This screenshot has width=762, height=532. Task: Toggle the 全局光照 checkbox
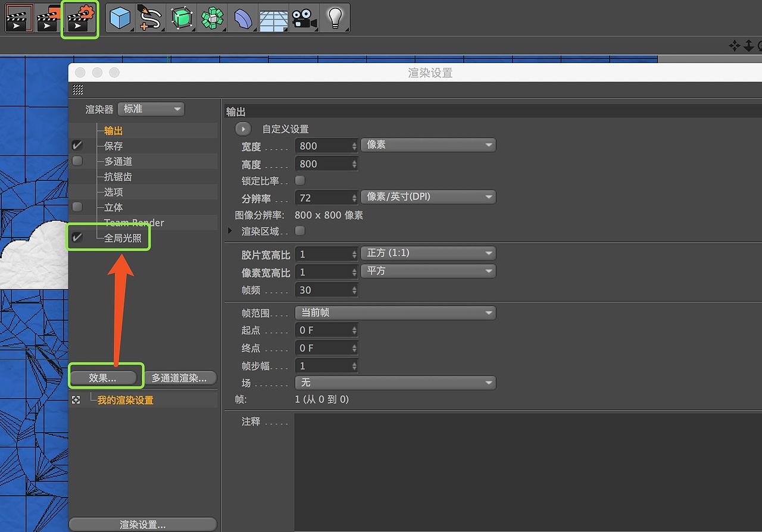(x=77, y=237)
